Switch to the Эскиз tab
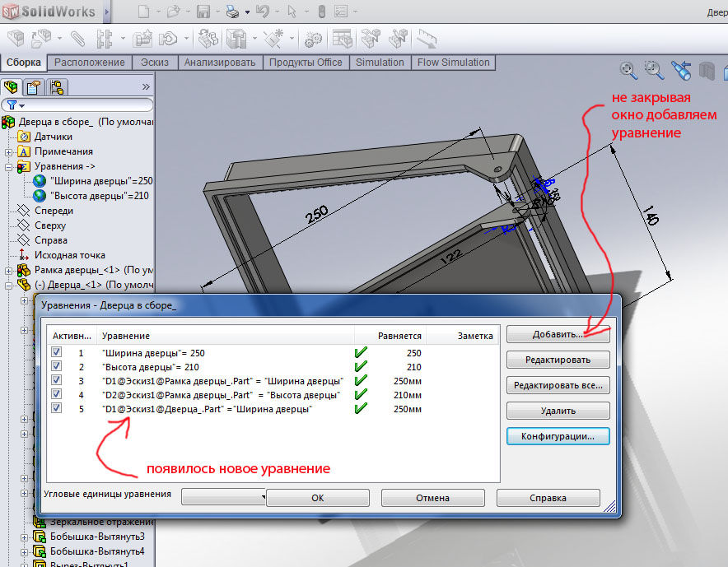Viewport: 728px width, 567px height. (x=154, y=63)
